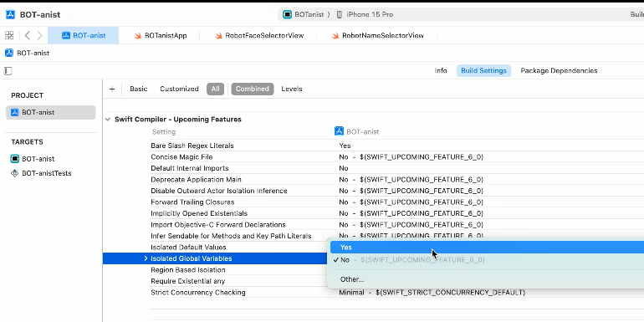Screen dimensions: 644x322
Task: Click the Deprecate Application Main setting
Action: tap(196, 180)
